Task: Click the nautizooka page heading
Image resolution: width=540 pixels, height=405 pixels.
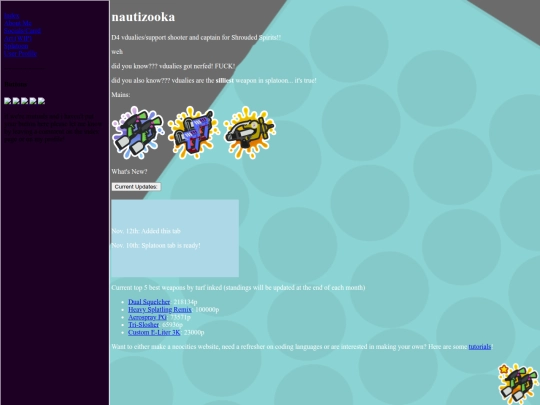Action: pyautogui.click(x=143, y=17)
